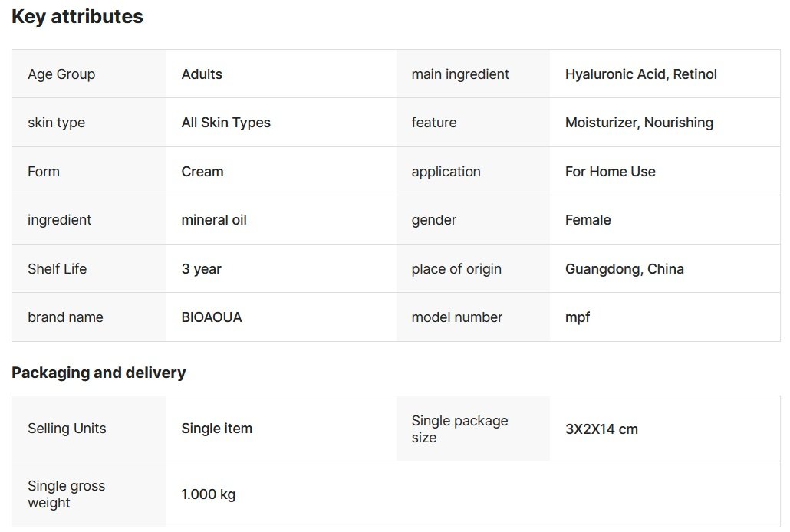790x532 pixels.
Task: Click the Female gender value
Action: click(588, 220)
